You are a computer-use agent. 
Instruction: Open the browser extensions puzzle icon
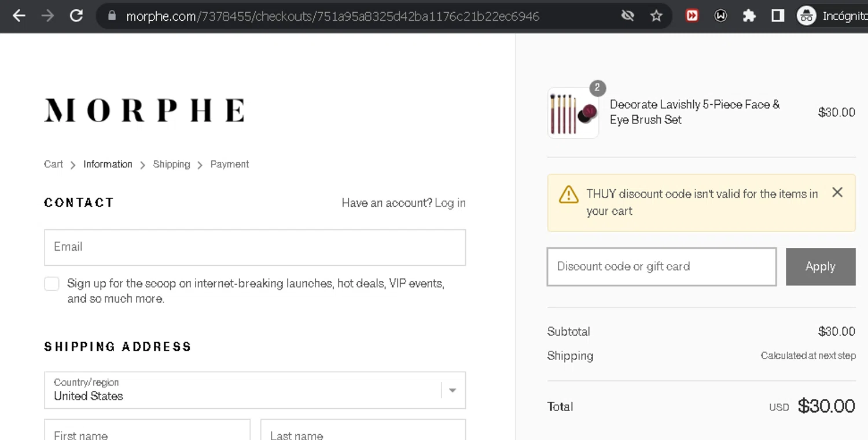[x=749, y=16]
